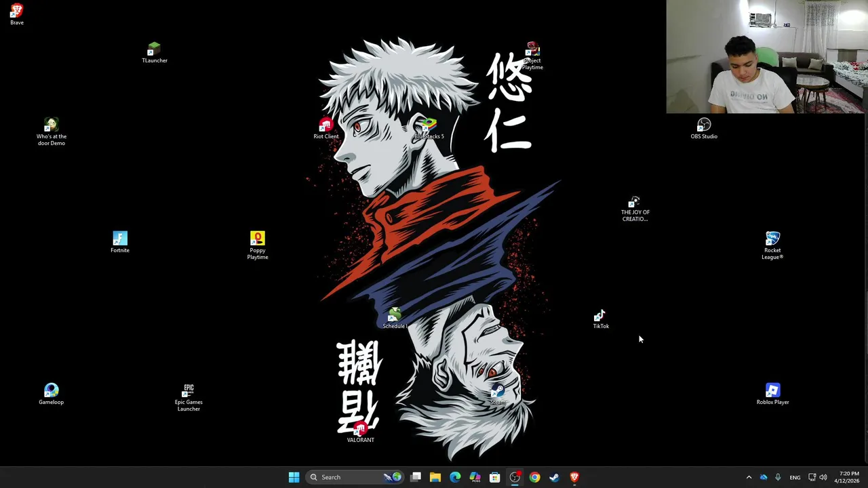Open Microsoft 365 Copilot taskbar icon

[x=475, y=477]
